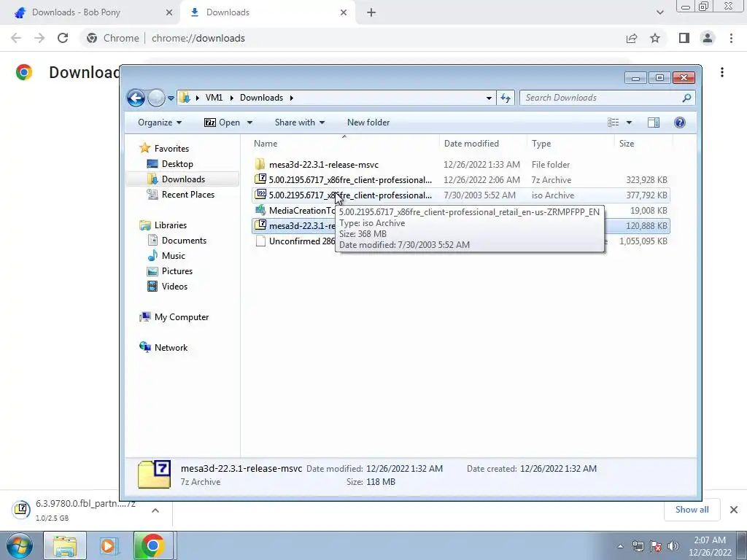This screenshot has height=560, width=747.
Task: Expand download item options chevron
Action: click(x=155, y=510)
